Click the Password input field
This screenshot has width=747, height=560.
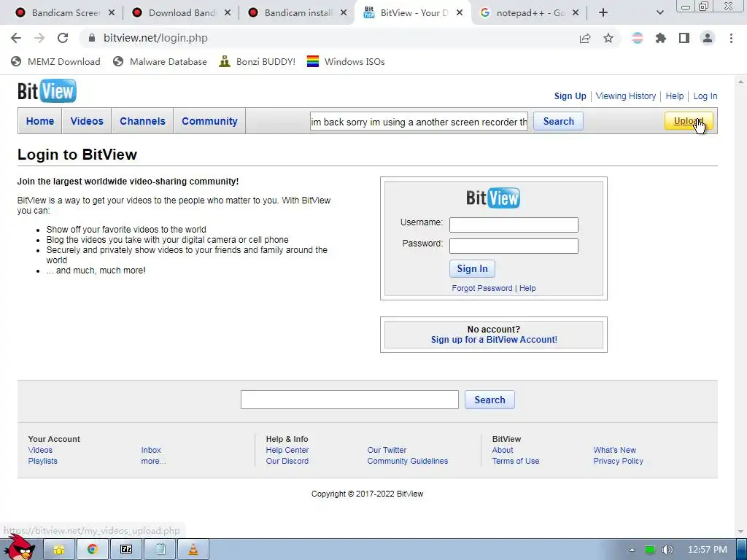pos(514,246)
